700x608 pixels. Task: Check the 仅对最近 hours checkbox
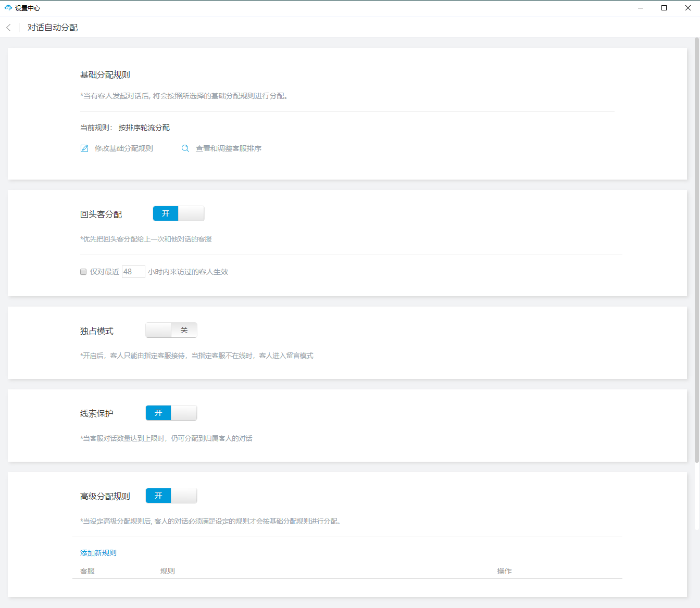click(x=83, y=272)
